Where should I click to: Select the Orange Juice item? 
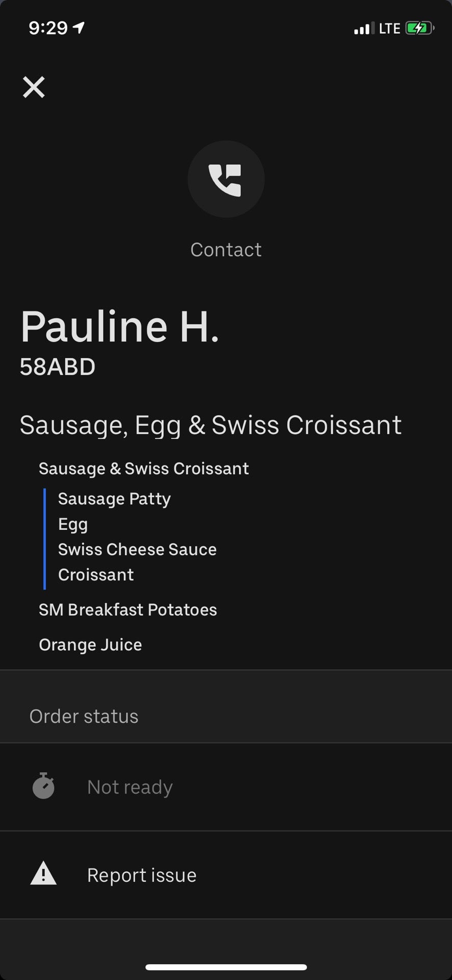[90, 645]
